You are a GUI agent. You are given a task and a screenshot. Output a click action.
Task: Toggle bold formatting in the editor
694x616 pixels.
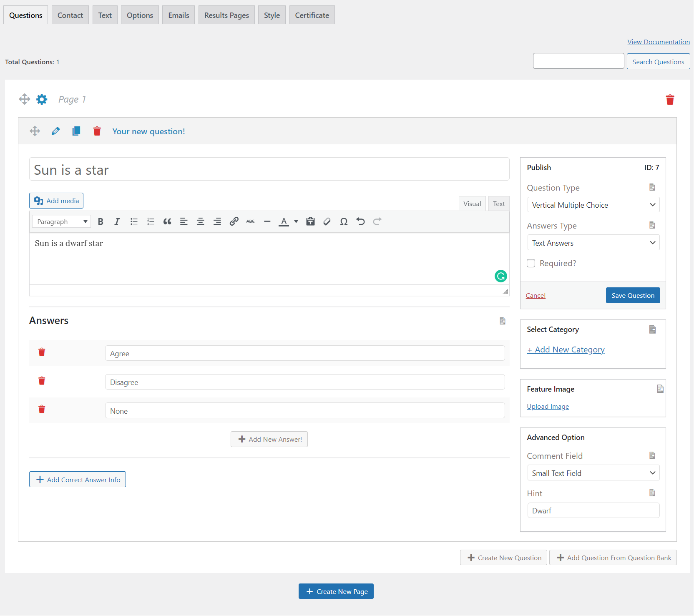[101, 221]
